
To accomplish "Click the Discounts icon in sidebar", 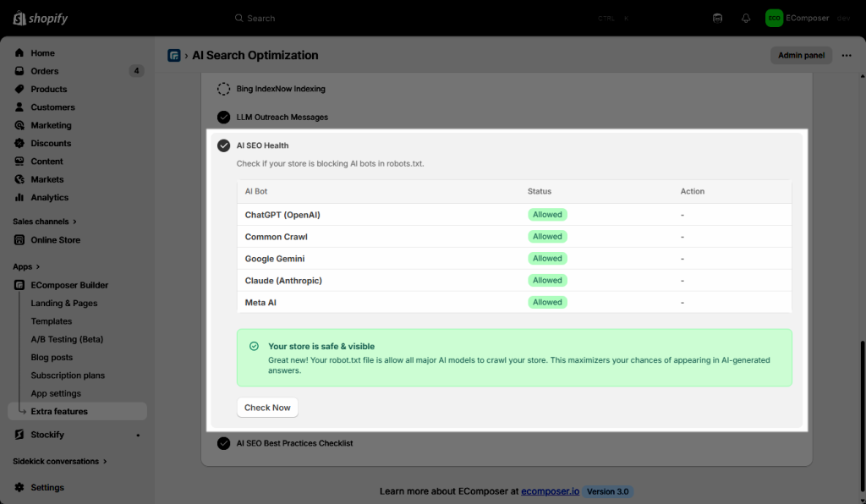I will pyautogui.click(x=19, y=143).
